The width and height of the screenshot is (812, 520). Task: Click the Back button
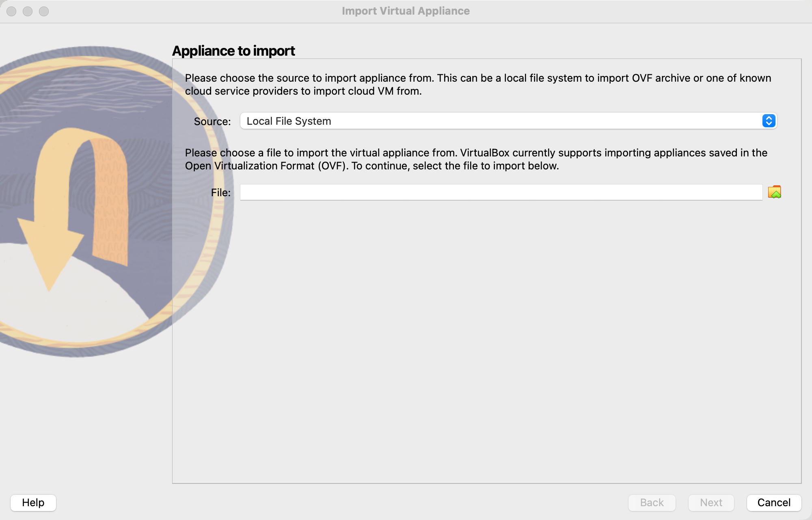click(x=652, y=503)
